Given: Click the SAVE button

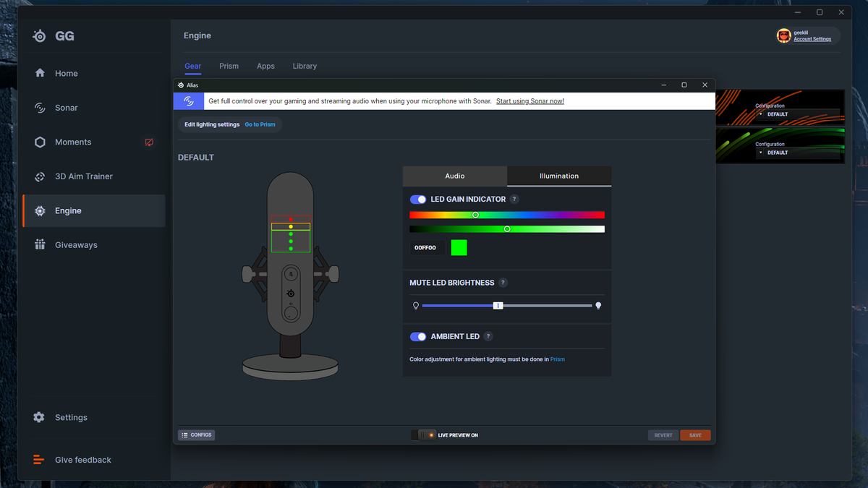Looking at the screenshot, I should pyautogui.click(x=695, y=435).
